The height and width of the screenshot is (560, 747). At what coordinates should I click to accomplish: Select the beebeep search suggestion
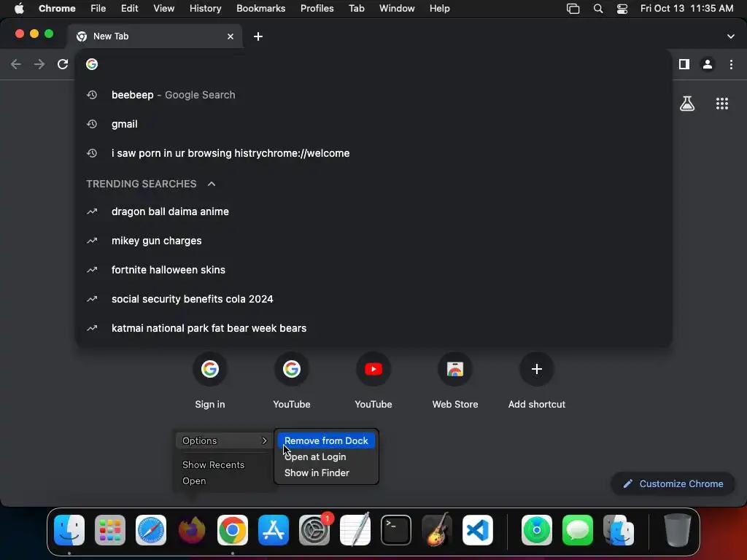point(374,95)
